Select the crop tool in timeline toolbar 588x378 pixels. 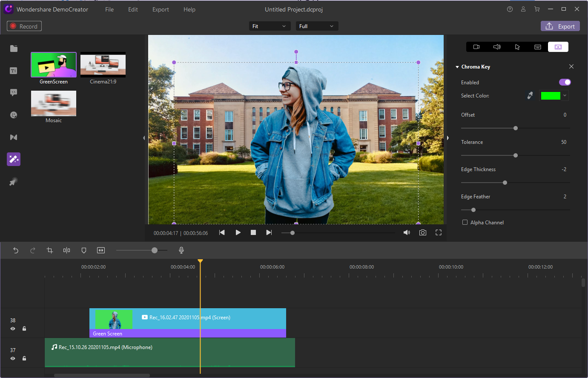pyautogui.click(x=50, y=250)
